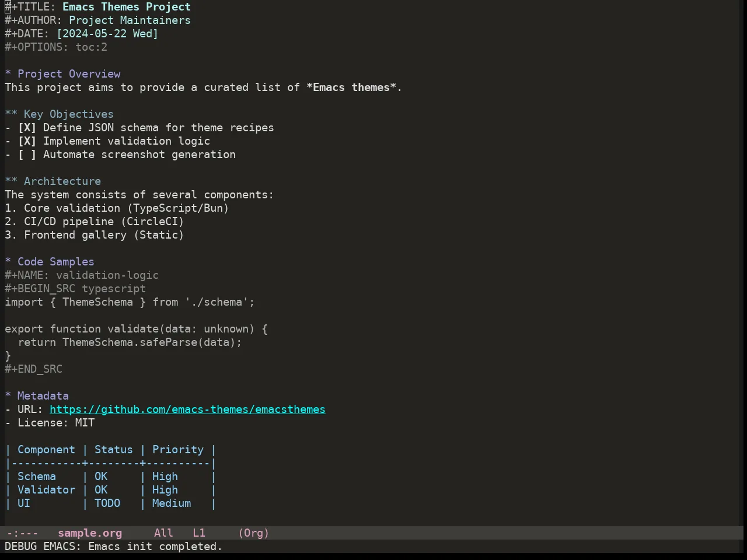
Task: Click the '#+NAME: validation-logic' line
Action: [82, 275]
